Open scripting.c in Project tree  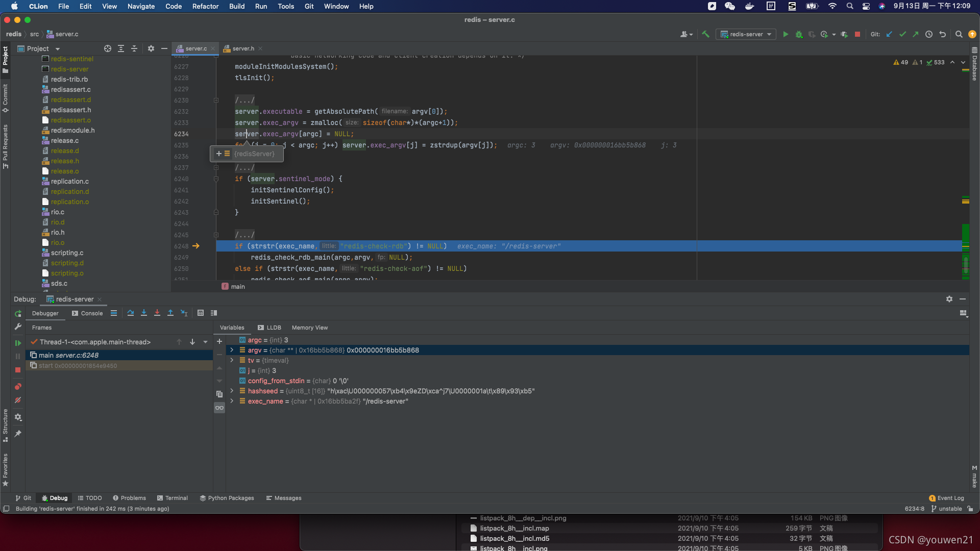(67, 253)
